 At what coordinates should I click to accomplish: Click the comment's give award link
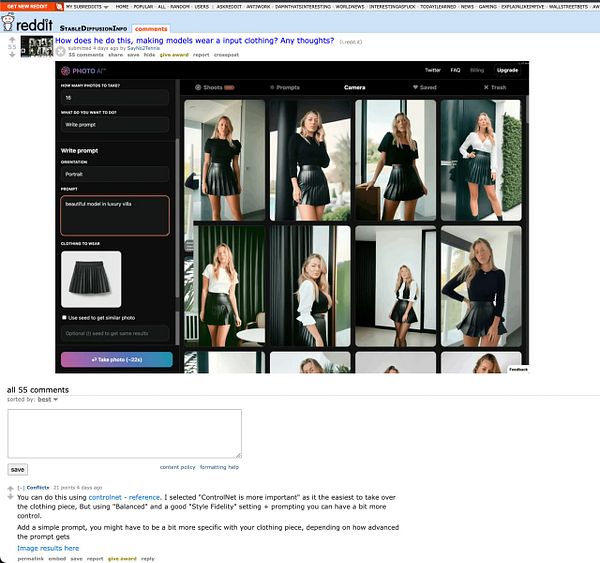pos(122,559)
